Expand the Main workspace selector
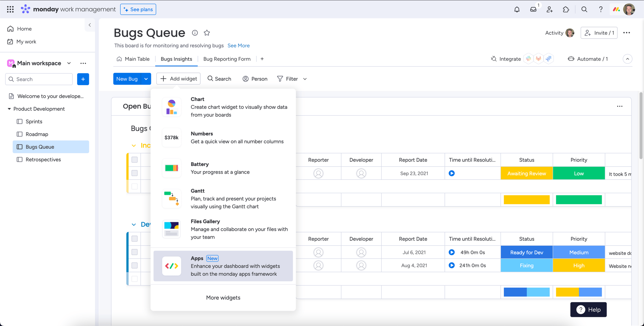644x326 pixels. click(x=69, y=63)
